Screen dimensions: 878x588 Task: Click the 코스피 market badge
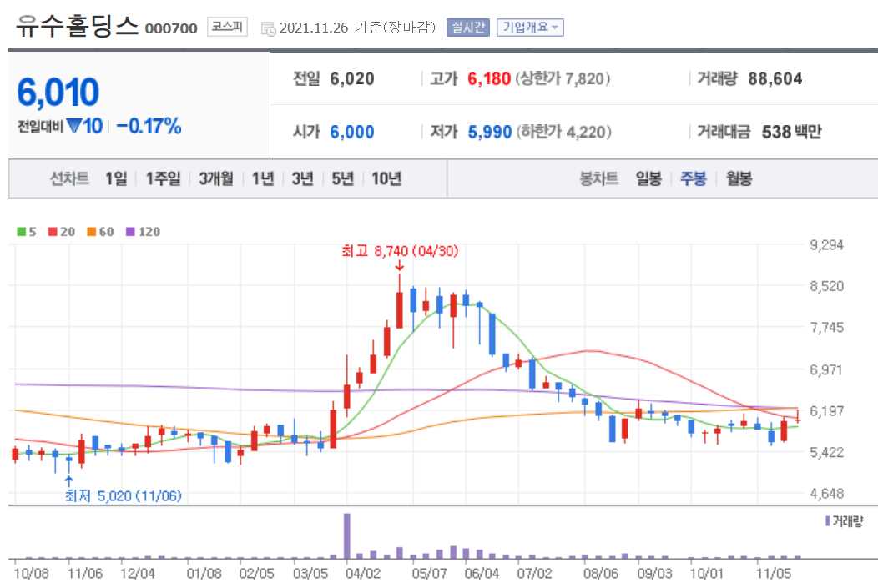[228, 26]
